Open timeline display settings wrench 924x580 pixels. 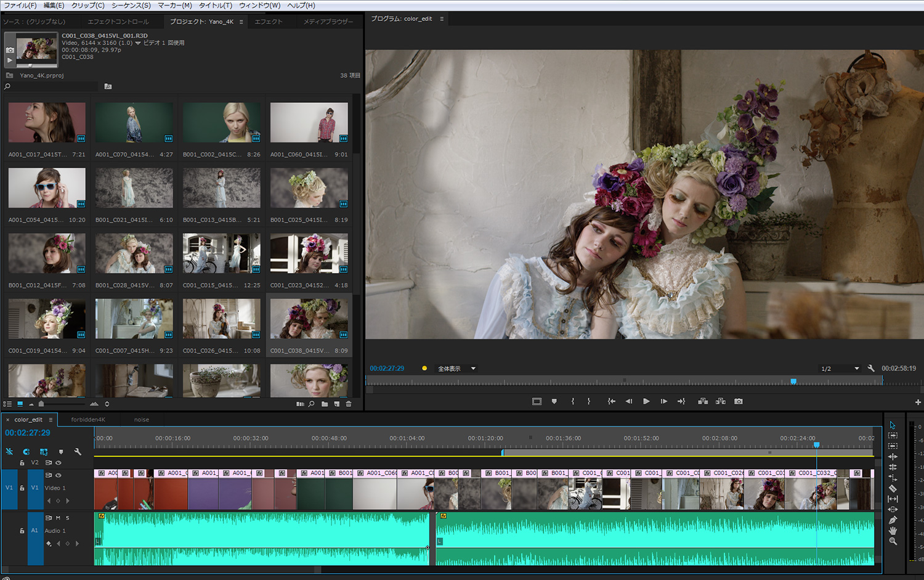(x=78, y=452)
